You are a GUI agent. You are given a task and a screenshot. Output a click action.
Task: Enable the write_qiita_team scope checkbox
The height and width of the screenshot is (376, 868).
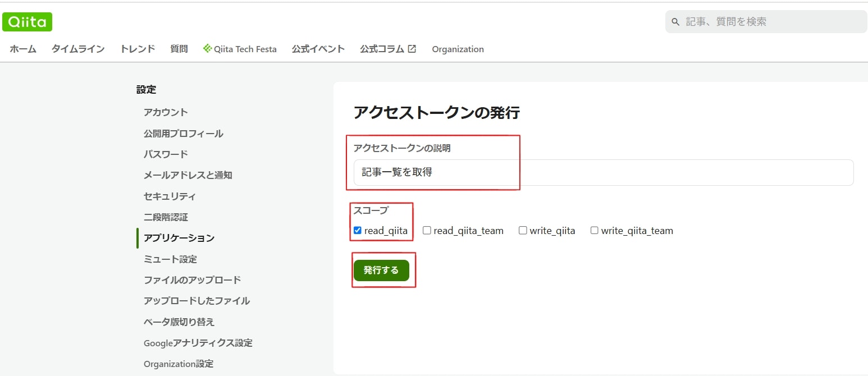point(594,230)
